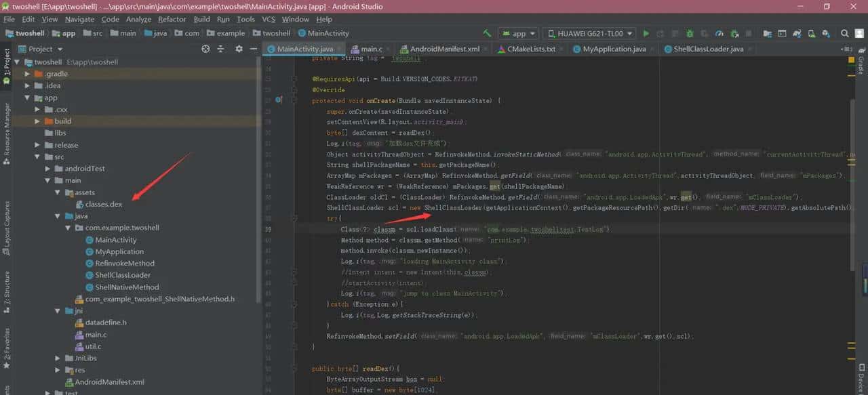
Task: Open the app run configuration dropdown
Action: pyautogui.click(x=518, y=33)
